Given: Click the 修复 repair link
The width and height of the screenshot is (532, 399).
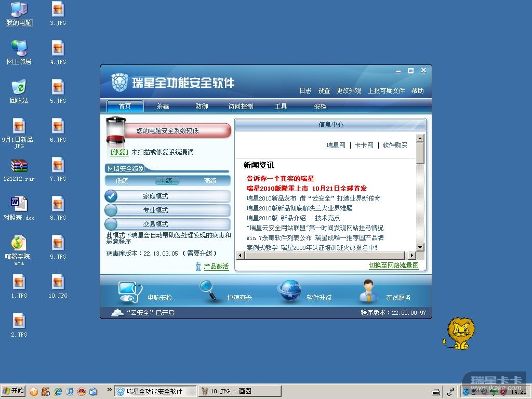Looking at the screenshot, I should [x=119, y=152].
